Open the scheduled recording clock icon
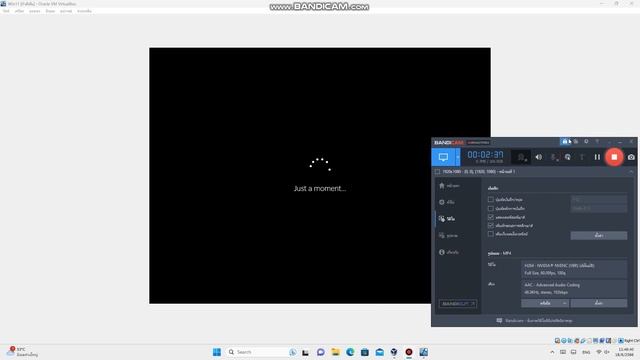The height and width of the screenshot is (360, 640). [586, 142]
